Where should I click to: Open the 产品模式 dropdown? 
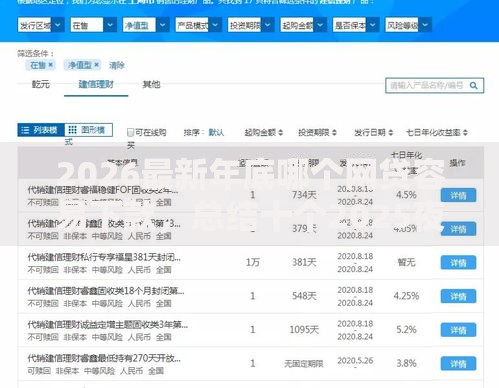198,25
